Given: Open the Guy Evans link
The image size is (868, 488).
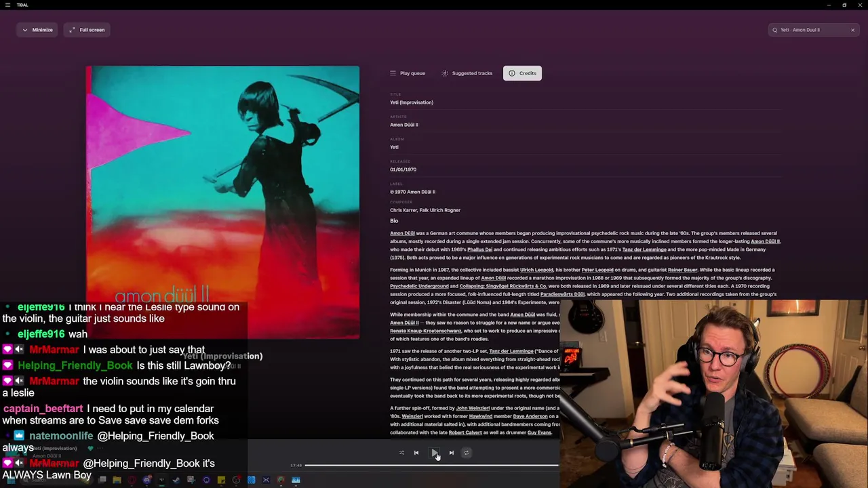Looking at the screenshot, I should click(x=539, y=432).
